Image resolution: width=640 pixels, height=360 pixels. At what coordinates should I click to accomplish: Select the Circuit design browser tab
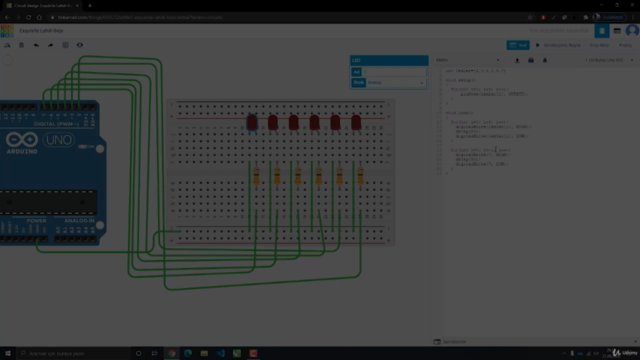(42, 6)
